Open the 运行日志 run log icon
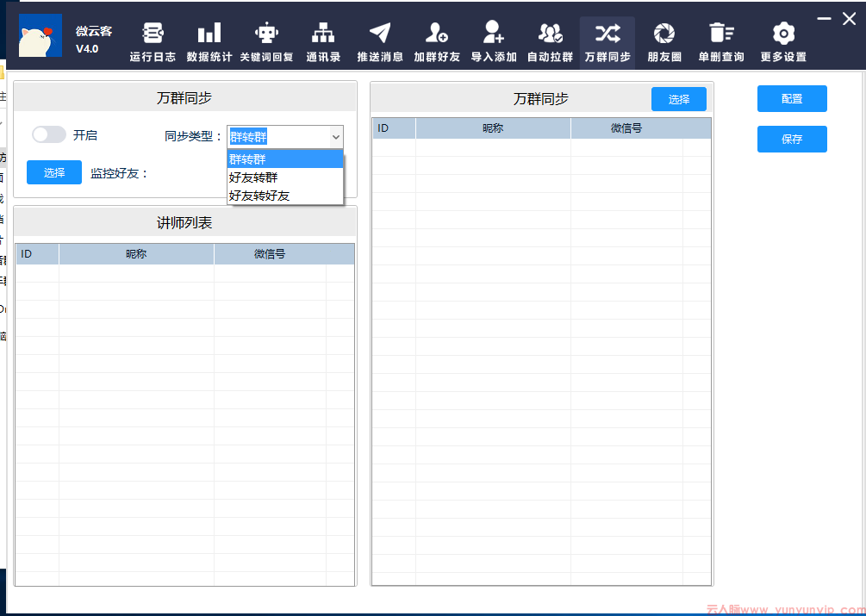 (153, 34)
